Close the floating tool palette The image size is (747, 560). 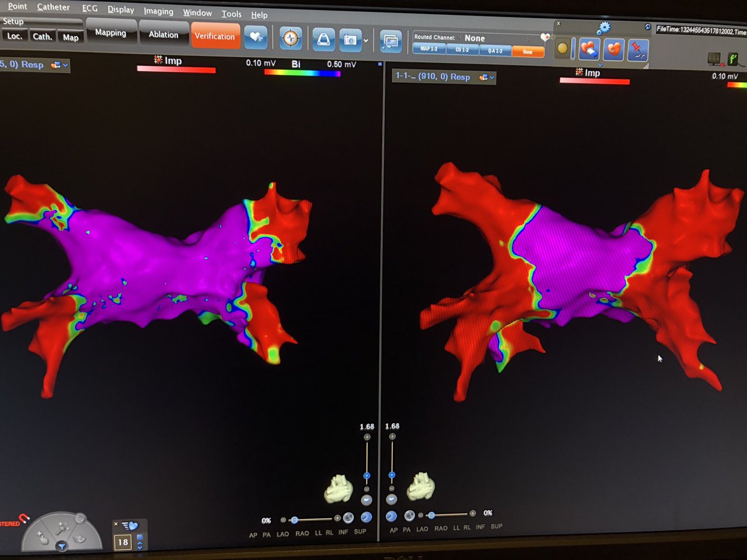[558, 23]
